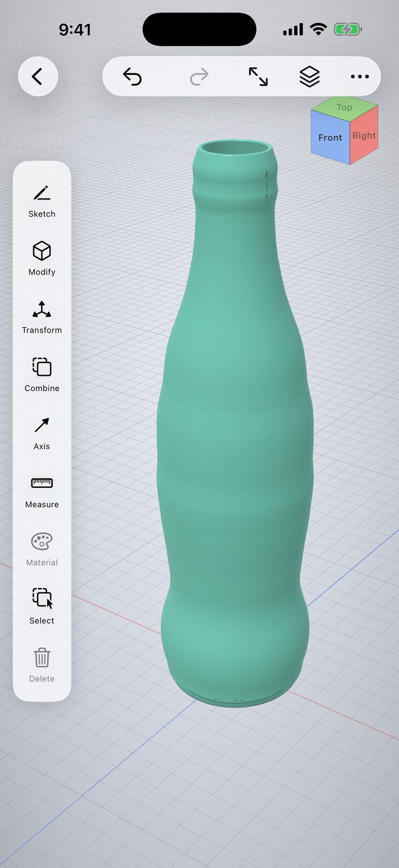Tap the back chevron button
This screenshot has width=399, height=868.
point(38,76)
